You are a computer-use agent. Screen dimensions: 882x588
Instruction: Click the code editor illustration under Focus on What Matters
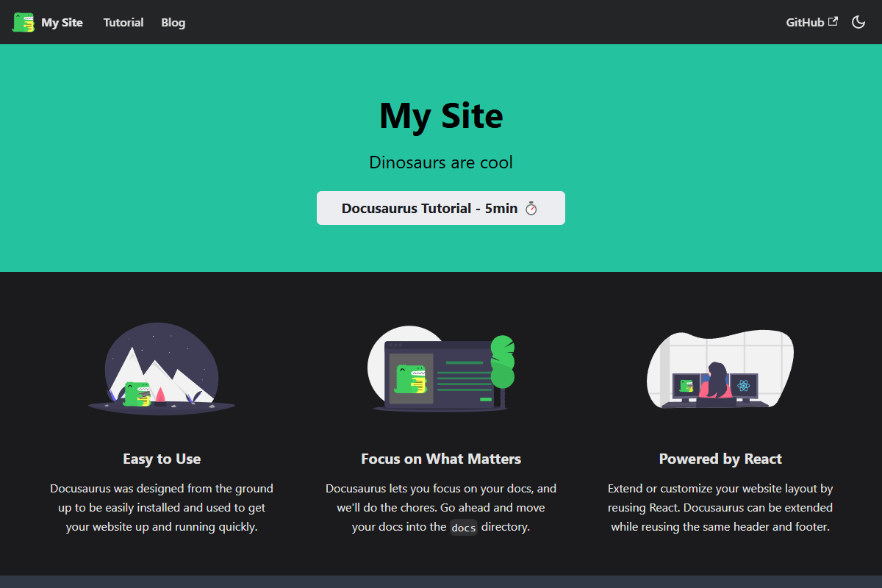441,371
